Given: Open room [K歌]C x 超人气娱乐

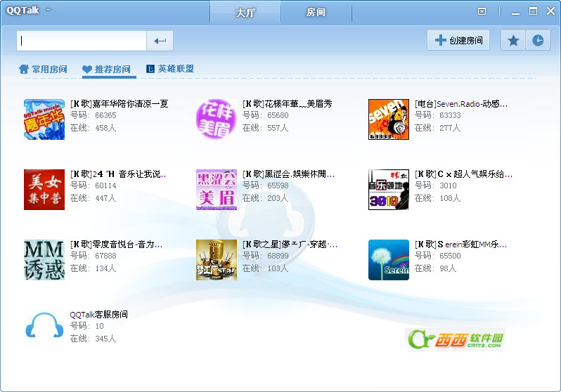Looking at the screenshot, I should (463, 174).
